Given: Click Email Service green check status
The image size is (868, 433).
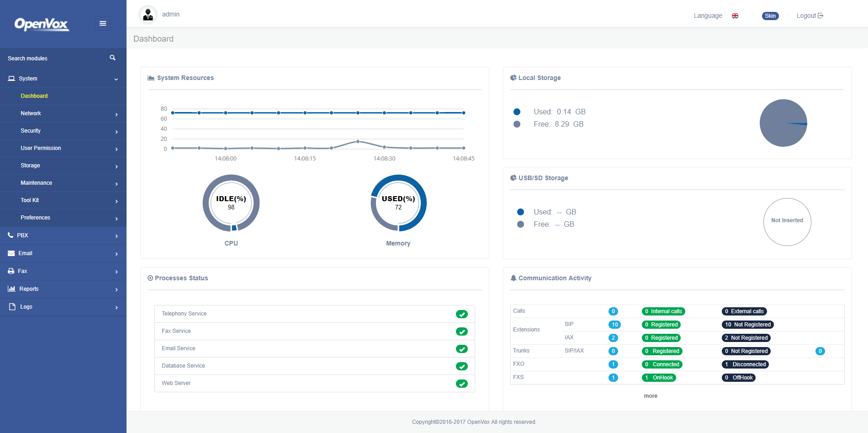Looking at the screenshot, I should tap(462, 349).
